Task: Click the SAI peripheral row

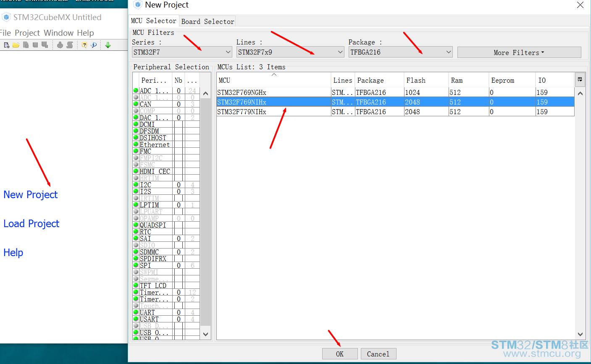Action: 166,238
